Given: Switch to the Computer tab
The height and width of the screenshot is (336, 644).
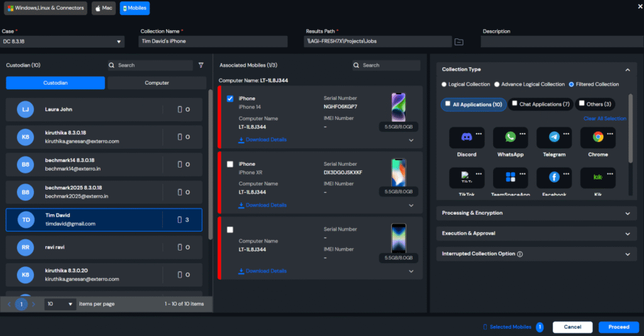Looking at the screenshot, I should tap(157, 83).
